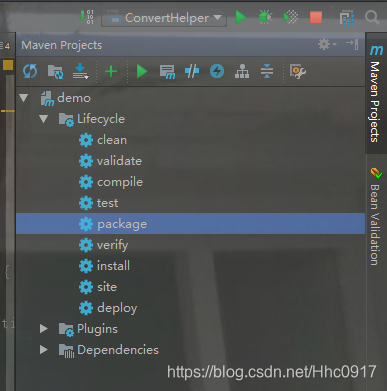Viewport: 387px width, 391px height.
Task: Select the verify lifecycle goal
Action: coord(112,245)
